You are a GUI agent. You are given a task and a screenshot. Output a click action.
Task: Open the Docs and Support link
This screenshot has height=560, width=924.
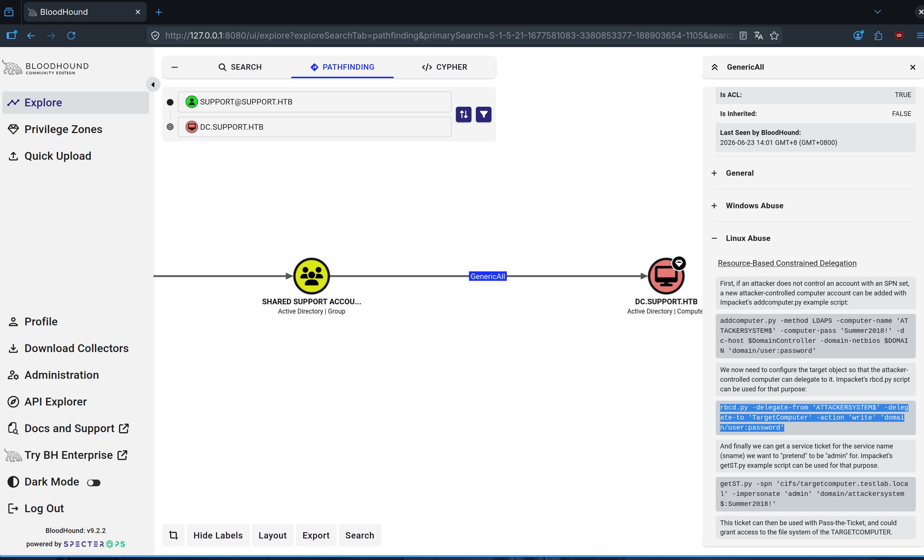coord(75,428)
